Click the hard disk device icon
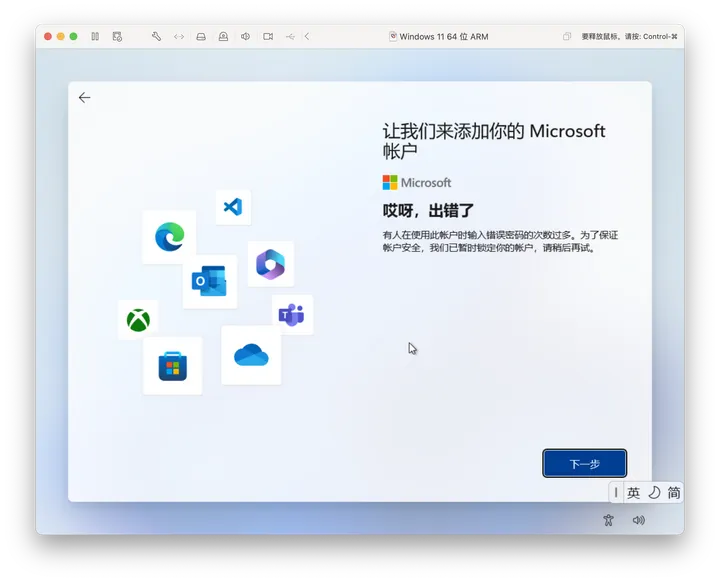720x582 pixels. (201, 36)
